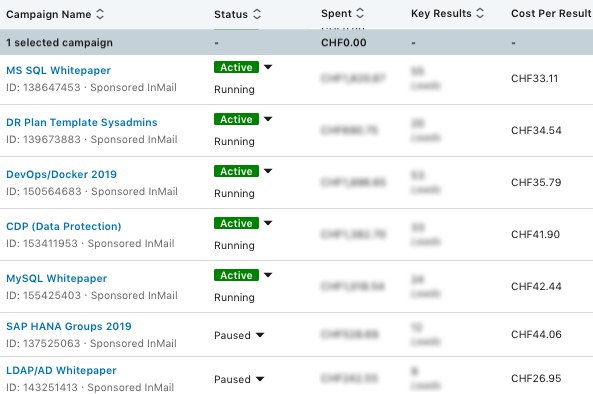Open SAP HANA Groups 2019 campaign
This screenshot has width=593, height=394.
click(x=69, y=326)
